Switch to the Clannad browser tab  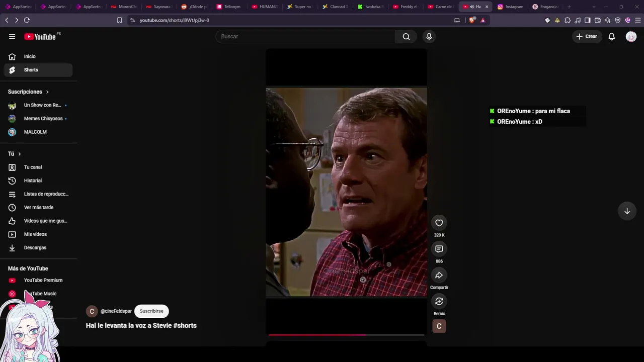335,7
